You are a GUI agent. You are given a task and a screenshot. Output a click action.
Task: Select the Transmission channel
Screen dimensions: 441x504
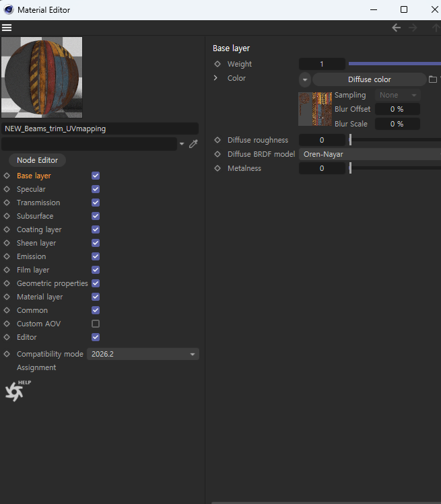[x=38, y=203]
